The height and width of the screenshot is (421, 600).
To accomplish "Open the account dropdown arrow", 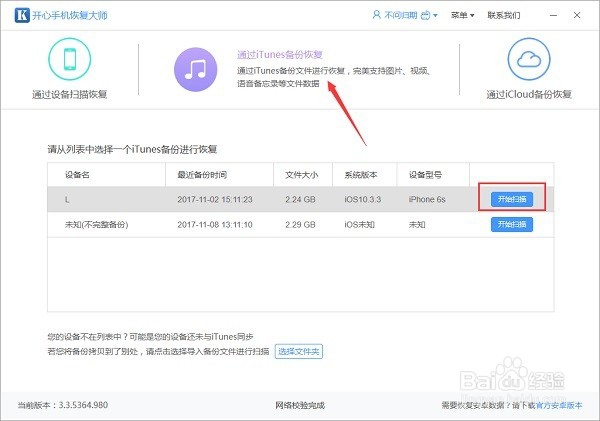I will (435, 16).
